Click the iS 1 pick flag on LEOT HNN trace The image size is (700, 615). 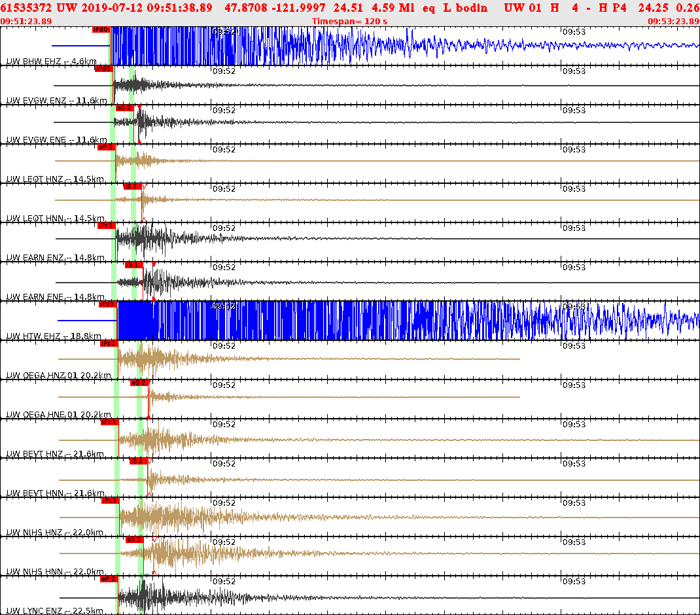pyautogui.click(x=132, y=186)
